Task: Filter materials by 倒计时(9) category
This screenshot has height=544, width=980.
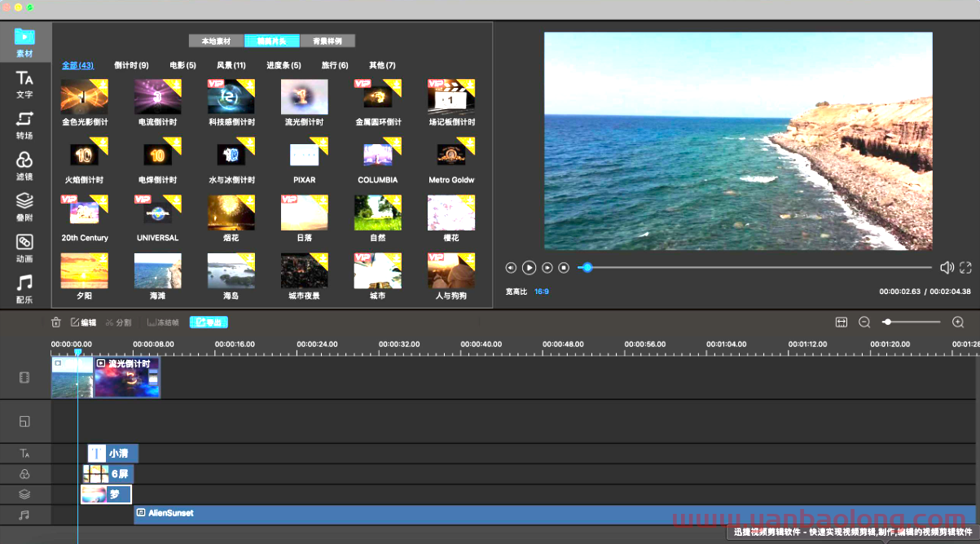Action: [x=131, y=65]
